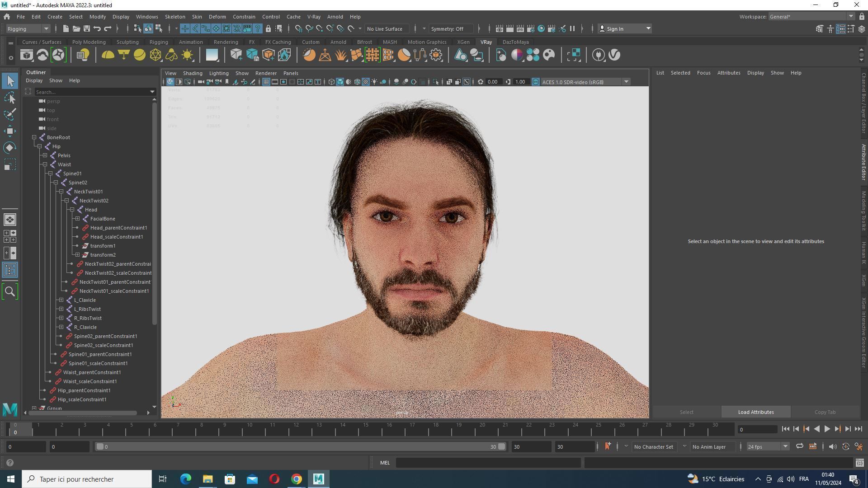The width and height of the screenshot is (868, 488).
Task: Open the Skeleton menu
Action: click(x=175, y=17)
